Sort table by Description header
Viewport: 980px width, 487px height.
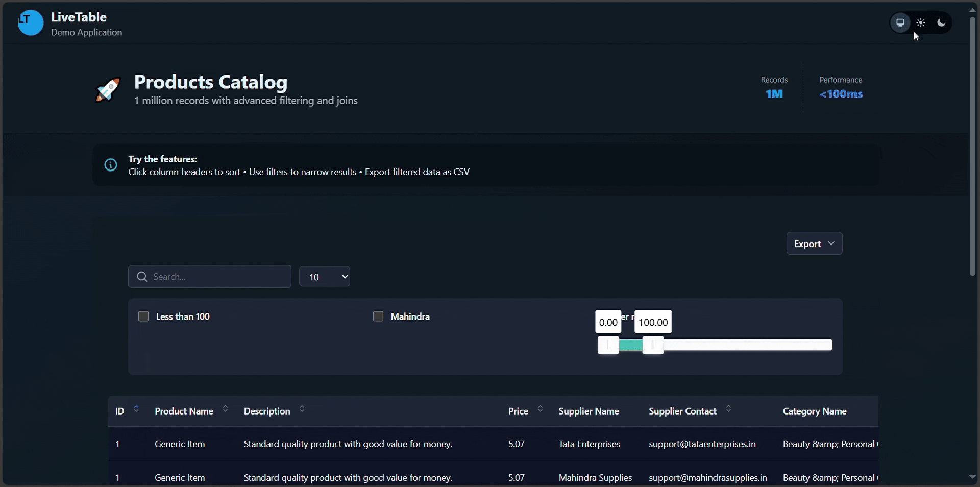[267, 411]
